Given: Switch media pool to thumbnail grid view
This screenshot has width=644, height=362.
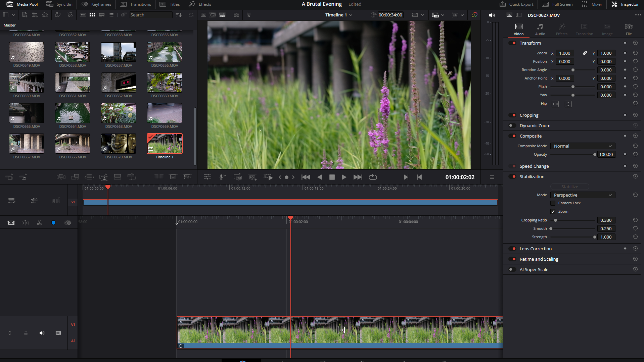Looking at the screenshot, I should tap(92, 15).
